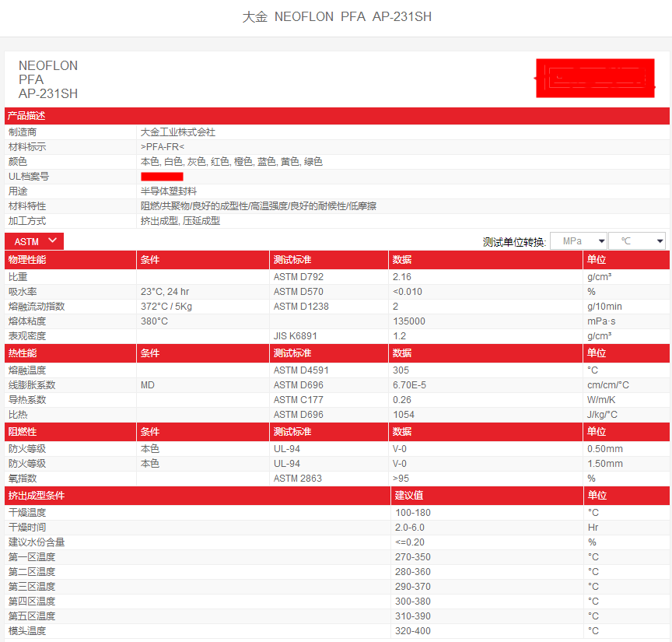The height and width of the screenshot is (642, 672).
Task: Click the redacted UL档案号 value
Action: [162, 177]
